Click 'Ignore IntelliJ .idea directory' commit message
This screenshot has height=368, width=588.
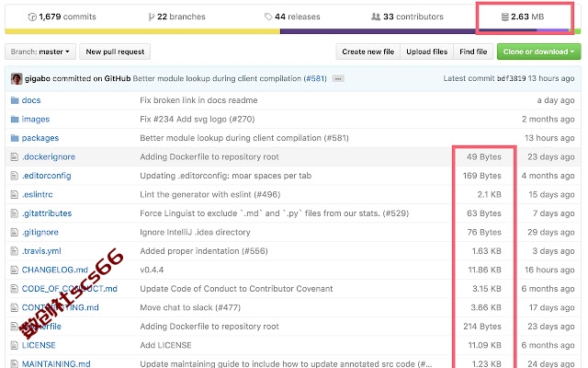click(x=195, y=233)
